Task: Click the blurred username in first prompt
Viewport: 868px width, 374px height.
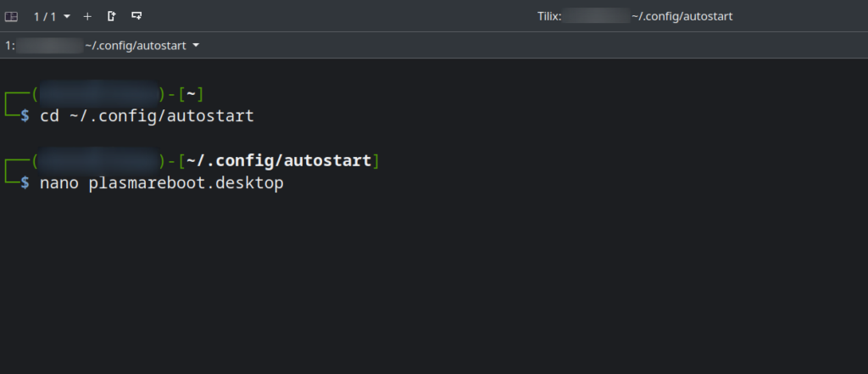Action: [x=98, y=95]
